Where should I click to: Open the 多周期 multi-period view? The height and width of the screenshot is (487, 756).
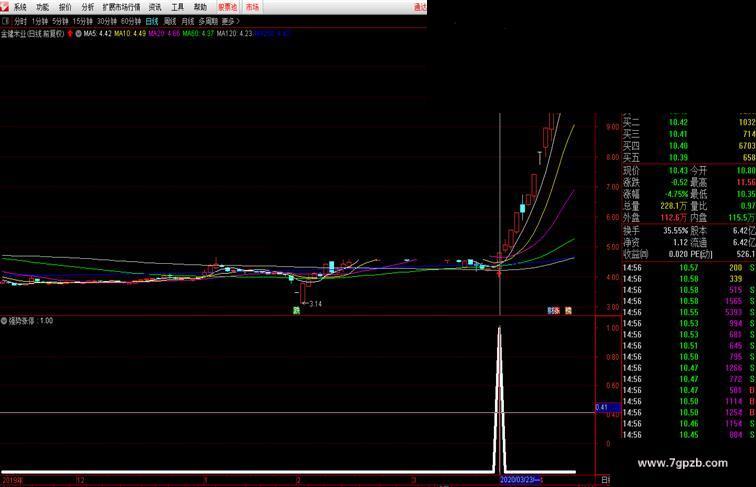pyautogui.click(x=208, y=21)
